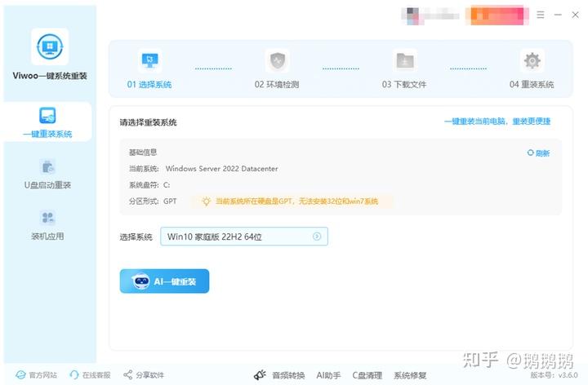Screen dimensions: 588x385
Task: Open 在线客服 support link
Action: tap(90, 375)
